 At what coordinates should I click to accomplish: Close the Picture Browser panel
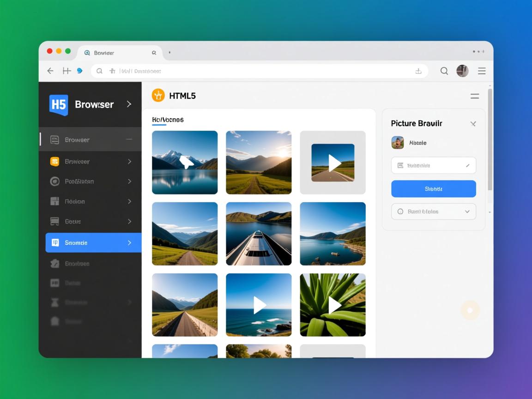473,124
